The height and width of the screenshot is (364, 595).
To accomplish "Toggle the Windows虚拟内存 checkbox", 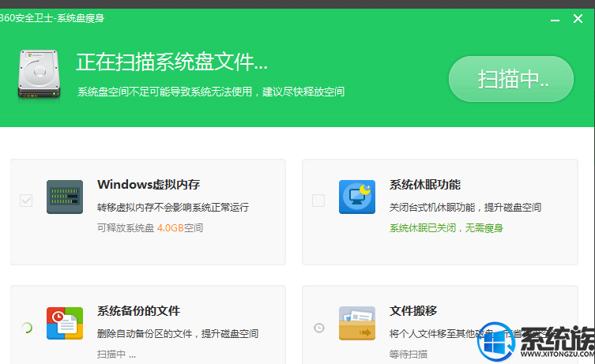I will pos(26,201).
